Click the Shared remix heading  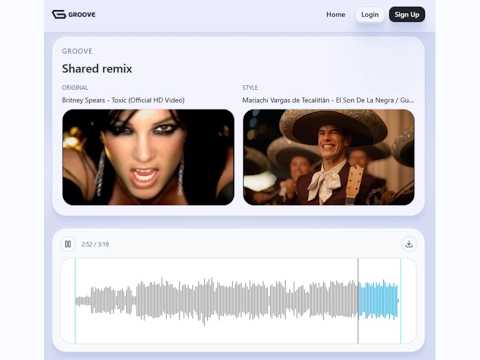[97, 69]
